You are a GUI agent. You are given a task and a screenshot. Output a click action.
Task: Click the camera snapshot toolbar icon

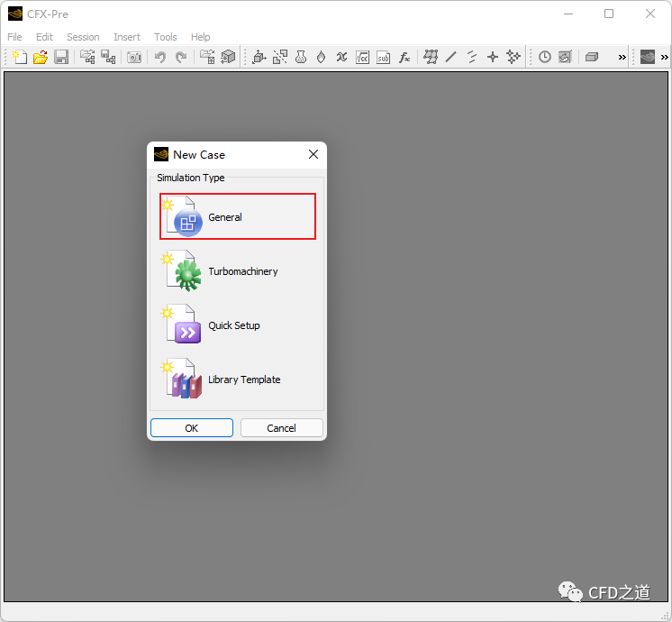click(134, 57)
